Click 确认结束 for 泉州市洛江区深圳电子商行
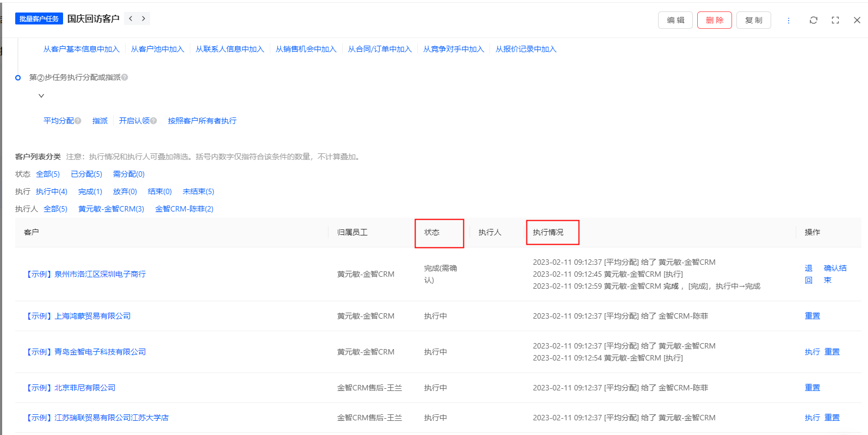Screen dimensions: 868x435 [x=835, y=274]
